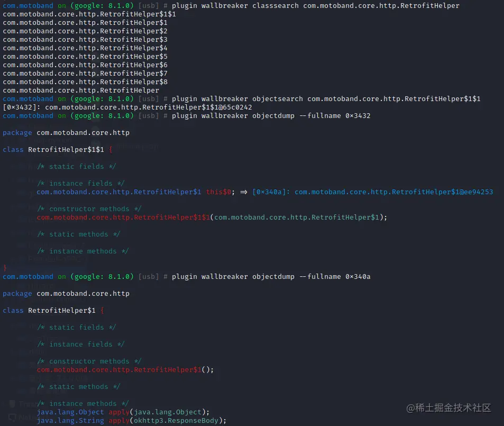Screen dimensions: 504x426
Task: Click the RetrofitHelper$1() constructor line
Action: [x=125, y=370]
